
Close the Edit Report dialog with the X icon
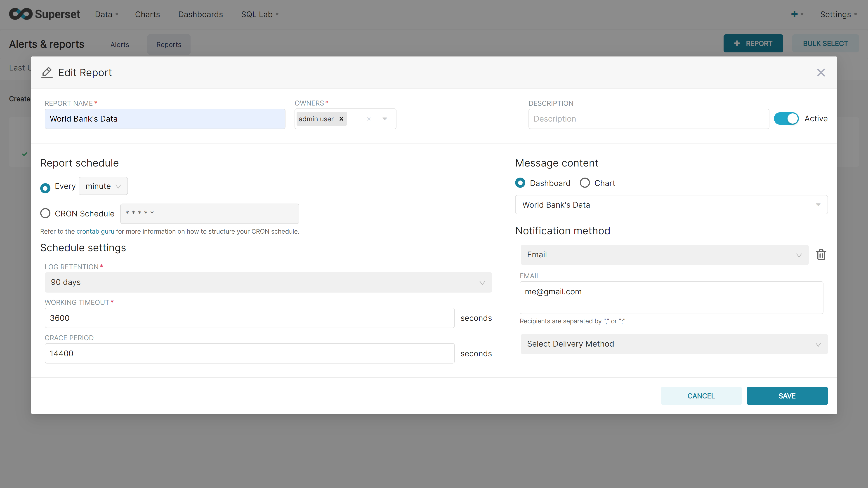pyautogui.click(x=821, y=73)
